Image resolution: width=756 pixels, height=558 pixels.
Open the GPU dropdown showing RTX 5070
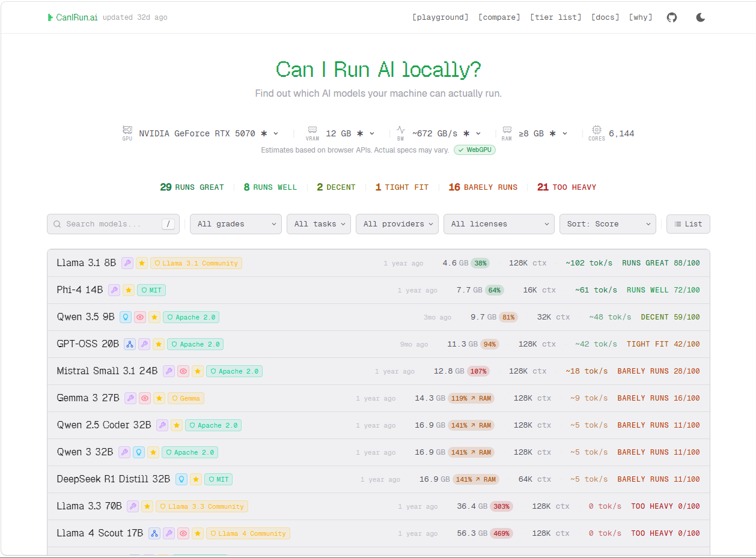coord(209,133)
